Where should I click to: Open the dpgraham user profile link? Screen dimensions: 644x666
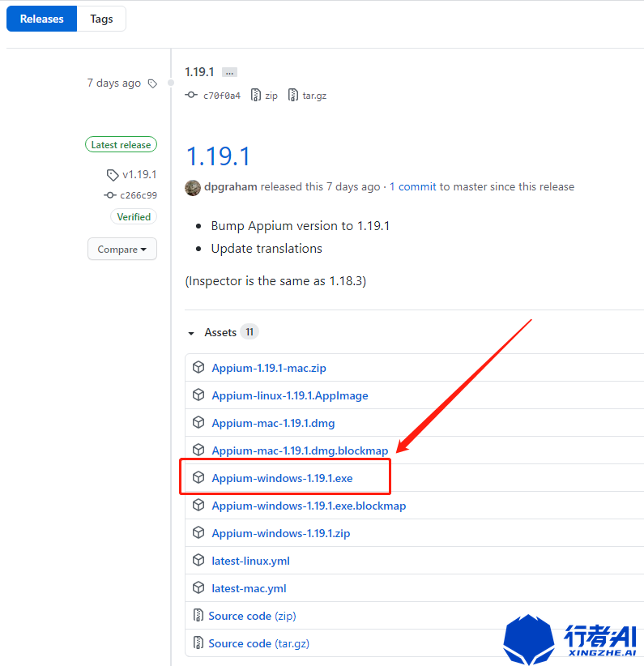coord(231,187)
